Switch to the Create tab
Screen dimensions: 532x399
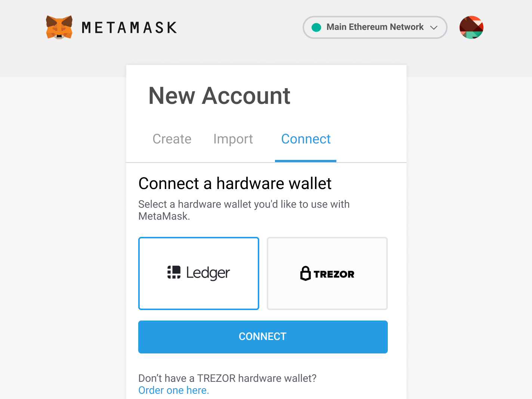coord(172,139)
